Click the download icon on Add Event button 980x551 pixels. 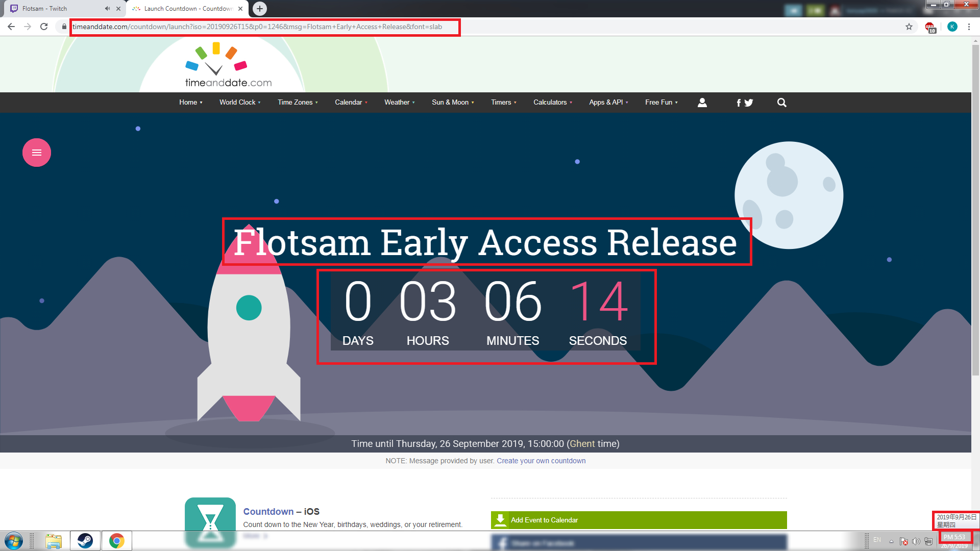tap(501, 520)
